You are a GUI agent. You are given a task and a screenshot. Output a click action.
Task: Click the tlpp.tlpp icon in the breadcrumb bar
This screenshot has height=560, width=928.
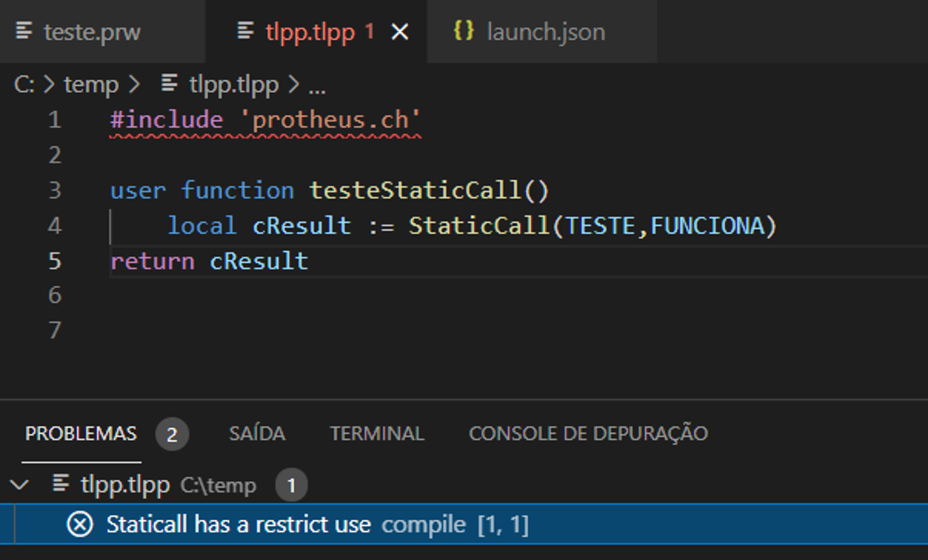(x=169, y=84)
